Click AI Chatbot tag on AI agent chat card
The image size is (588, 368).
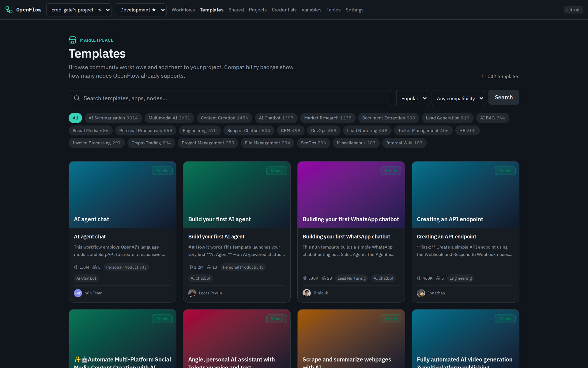[x=86, y=278]
